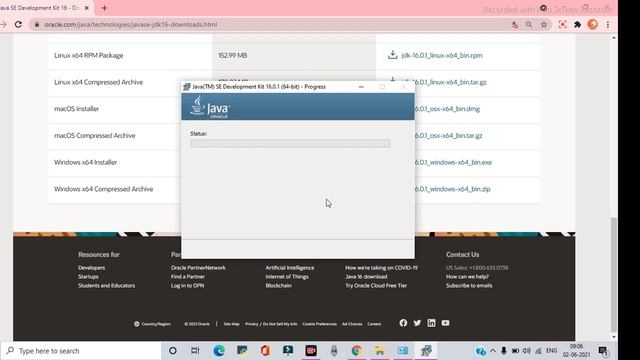
Task: Open the Internet of Things footer link
Action: coord(287,277)
